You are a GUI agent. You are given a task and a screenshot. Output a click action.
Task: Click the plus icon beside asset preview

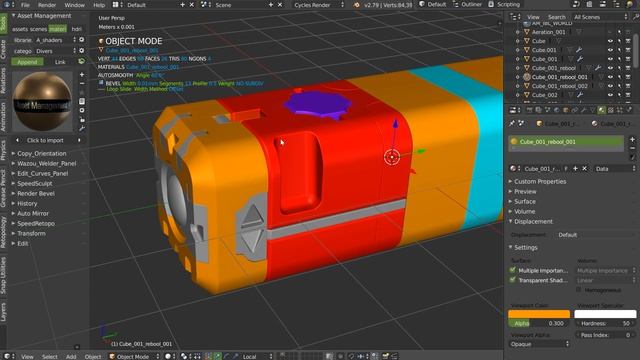82,75
